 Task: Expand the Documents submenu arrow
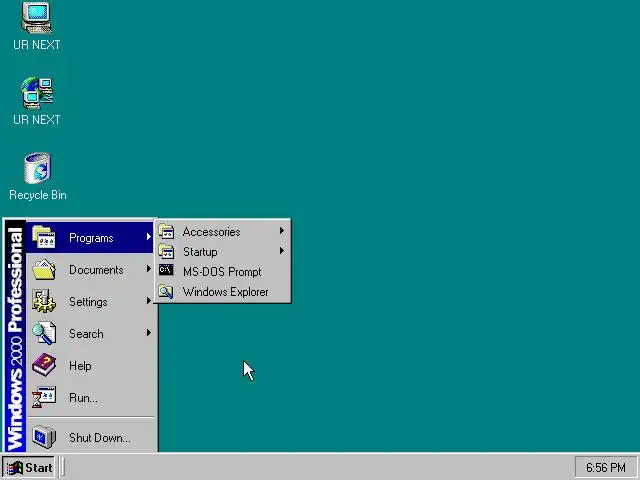coord(149,269)
